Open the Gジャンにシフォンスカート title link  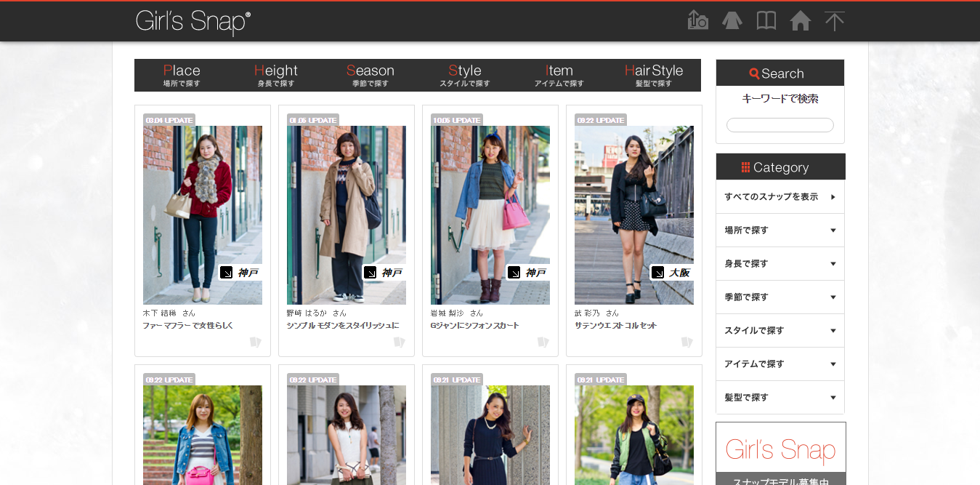pyautogui.click(x=475, y=326)
